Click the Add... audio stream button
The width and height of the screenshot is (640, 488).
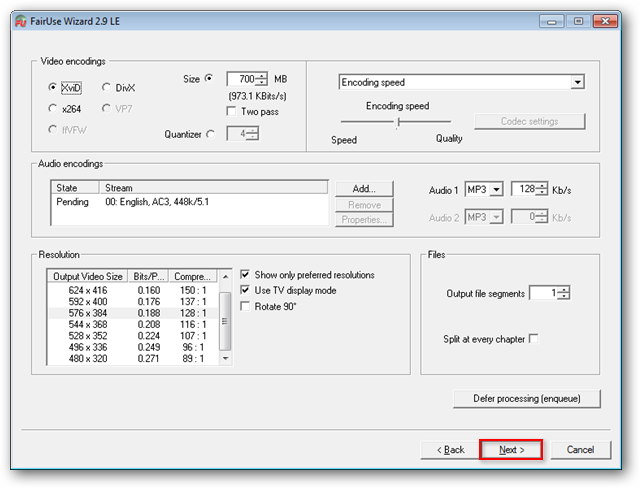pos(364,189)
